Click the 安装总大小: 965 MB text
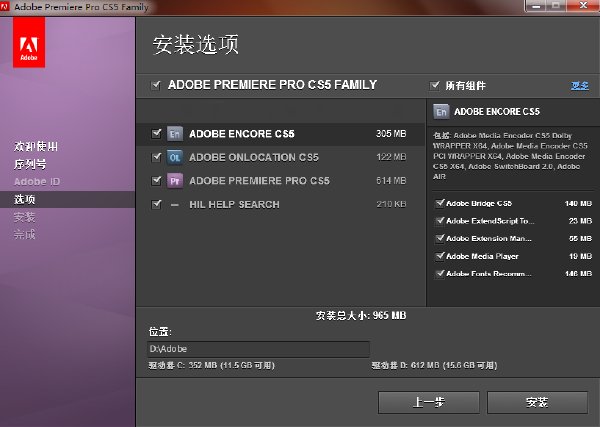This screenshot has height=427, width=600. (361, 316)
